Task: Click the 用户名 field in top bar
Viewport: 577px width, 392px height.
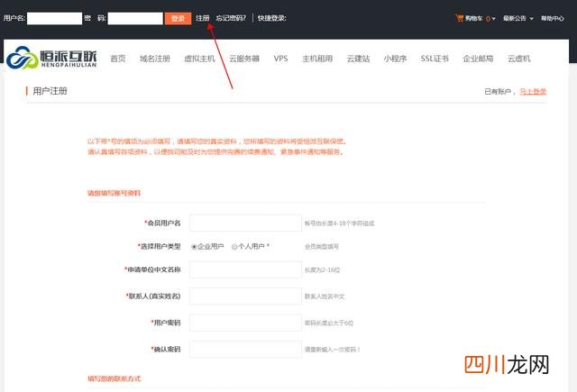Action: coord(54,18)
